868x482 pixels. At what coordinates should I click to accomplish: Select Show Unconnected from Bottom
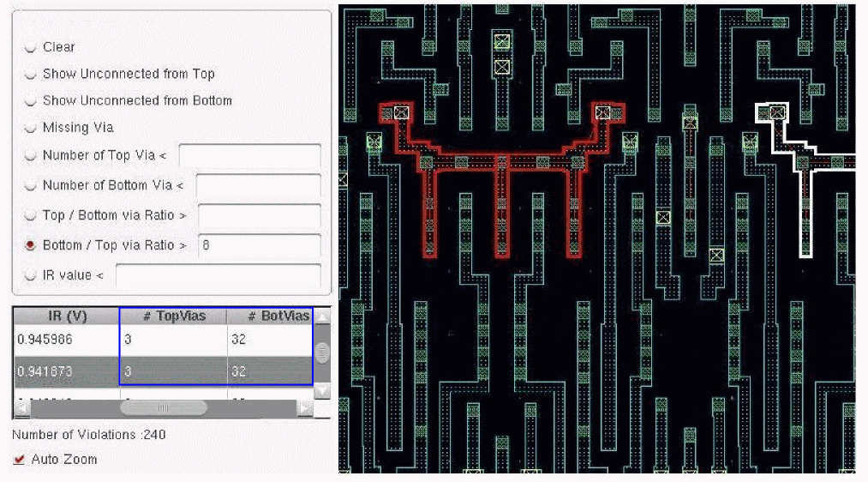(31, 101)
